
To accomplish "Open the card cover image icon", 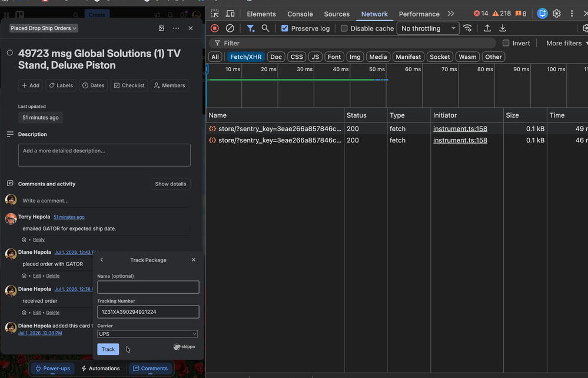I will click(162, 28).
